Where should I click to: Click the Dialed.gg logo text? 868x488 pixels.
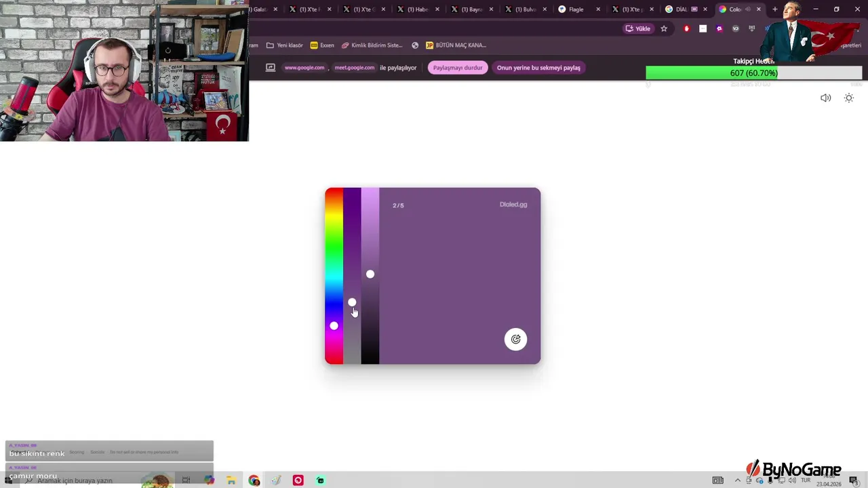(x=513, y=205)
